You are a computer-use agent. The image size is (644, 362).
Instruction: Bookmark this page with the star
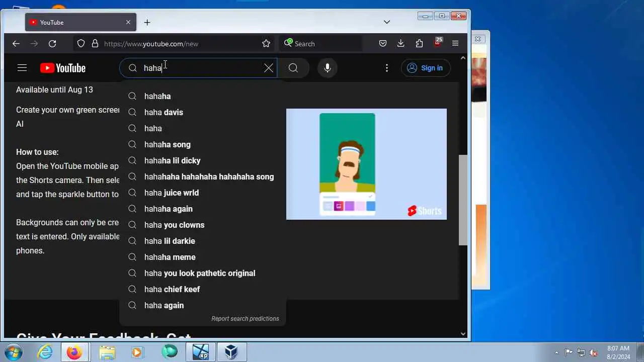pyautogui.click(x=266, y=44)
